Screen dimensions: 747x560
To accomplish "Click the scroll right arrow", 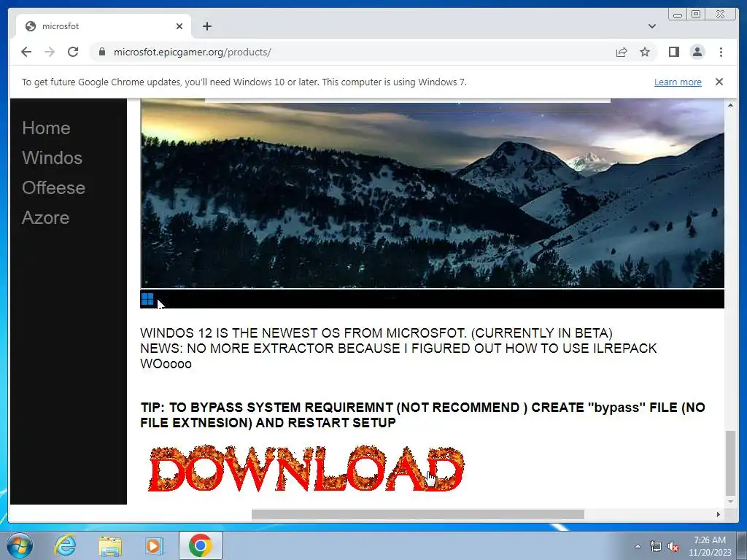I will click(x=719, y=514).
